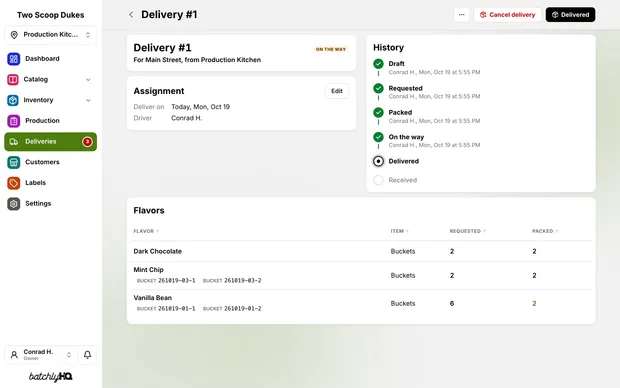
Task: Click the Customers storefront icon
Action: click(13, 162)
